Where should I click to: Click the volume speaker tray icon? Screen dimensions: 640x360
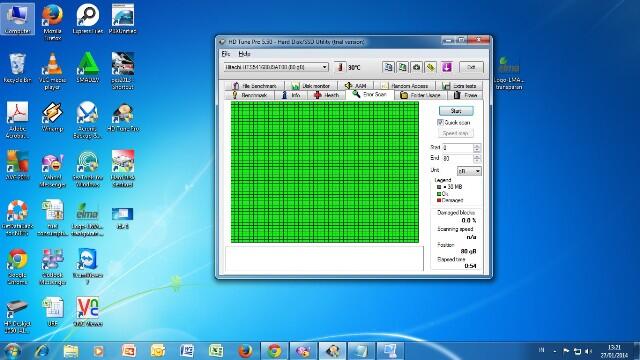(x=588, y=351)
